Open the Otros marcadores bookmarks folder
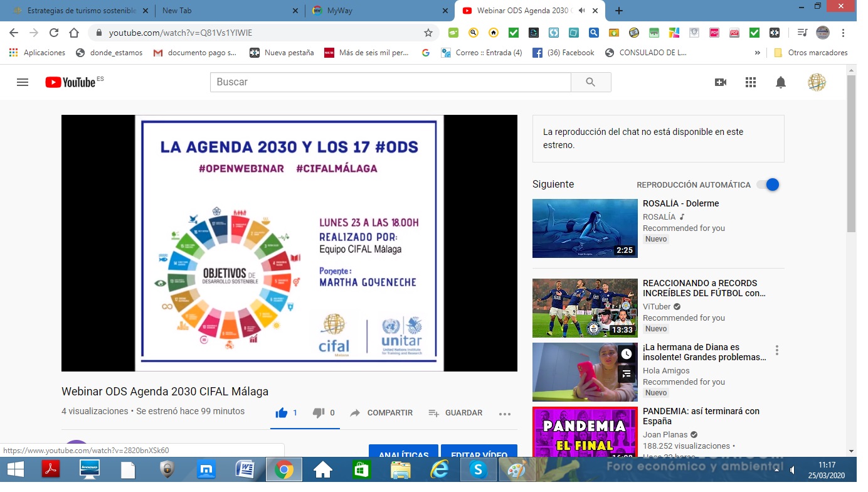Viewport: 868px width, 492px height. [x=810, y=53]
